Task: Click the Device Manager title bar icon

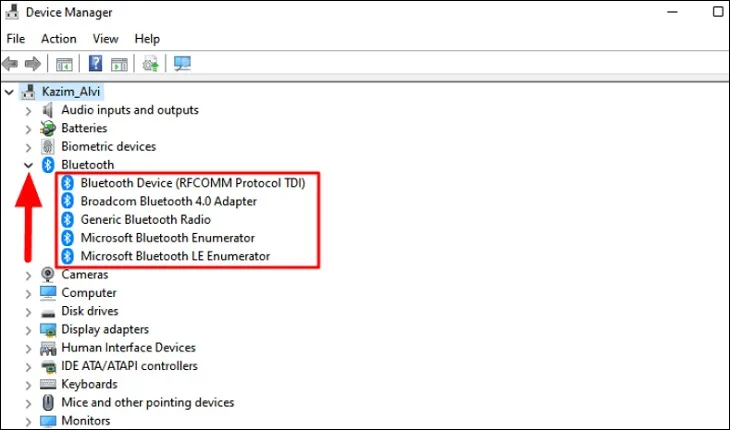Action: pyautogui.click(x=12, y=12)
